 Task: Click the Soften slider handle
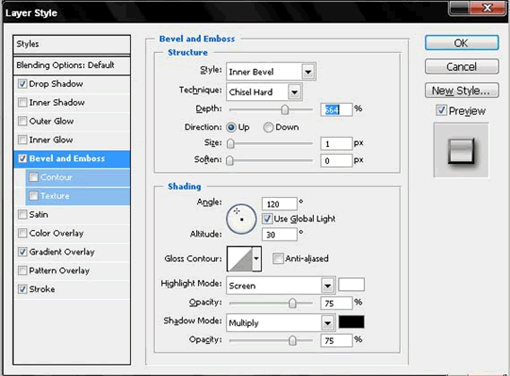coord(230,161)
